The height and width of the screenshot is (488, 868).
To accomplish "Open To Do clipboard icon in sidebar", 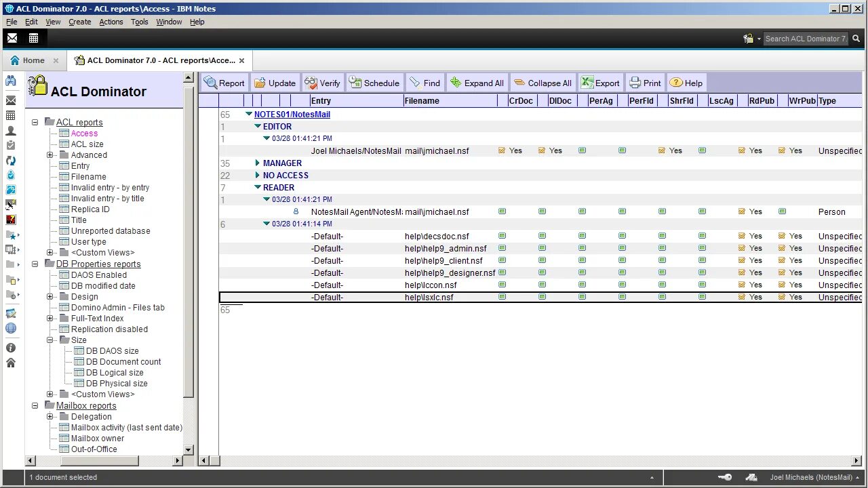I will (x=11, y=145).
